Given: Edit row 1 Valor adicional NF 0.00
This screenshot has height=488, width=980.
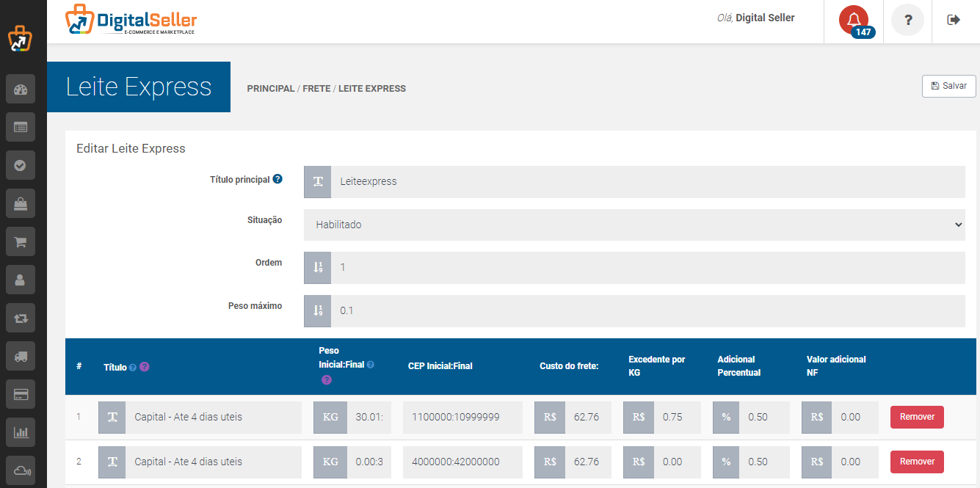Looking at the screenshot, I should 854,418.
